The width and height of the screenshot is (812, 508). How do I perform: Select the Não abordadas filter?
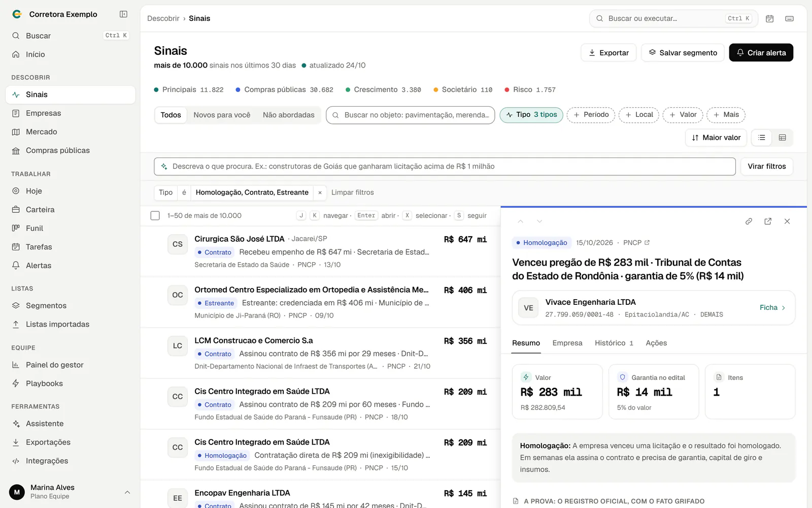(x=288, y=115)
